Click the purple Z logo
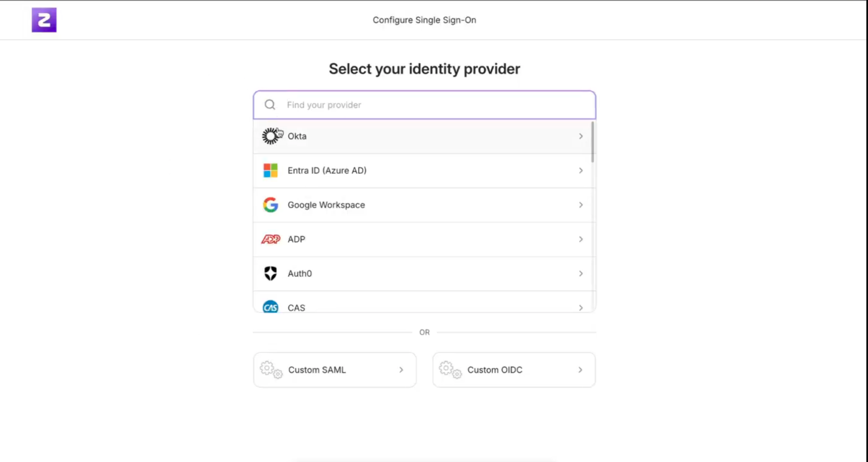The height and width of the screenshot is (462, 868). click(44, 20)
